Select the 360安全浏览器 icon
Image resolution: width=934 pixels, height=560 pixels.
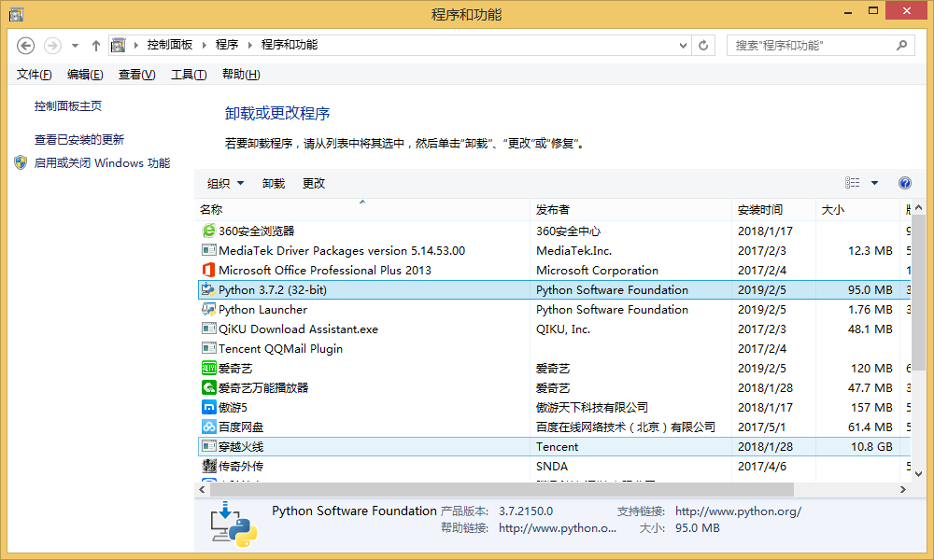point(208,231)
